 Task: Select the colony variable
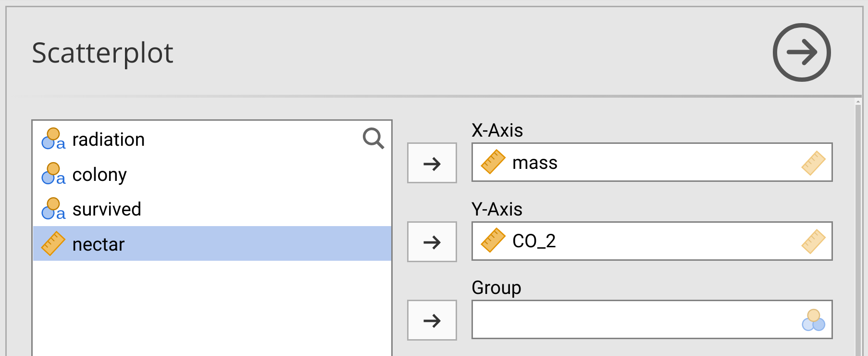(99, 175)
